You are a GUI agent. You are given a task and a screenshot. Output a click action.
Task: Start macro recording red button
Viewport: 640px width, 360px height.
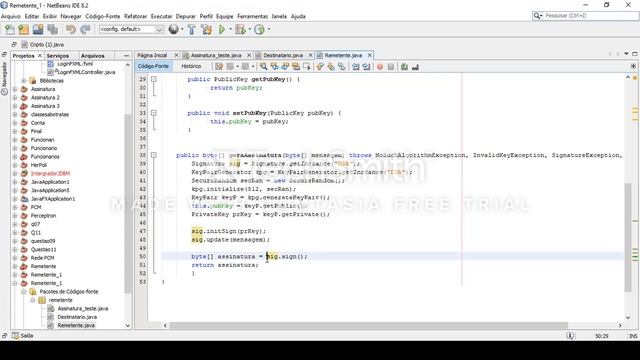[380, 67]
